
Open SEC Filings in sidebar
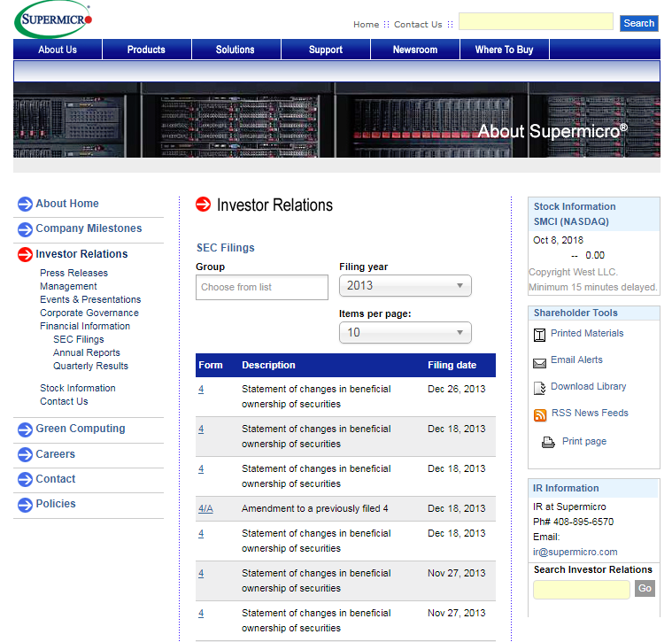[x=79, y=339]
